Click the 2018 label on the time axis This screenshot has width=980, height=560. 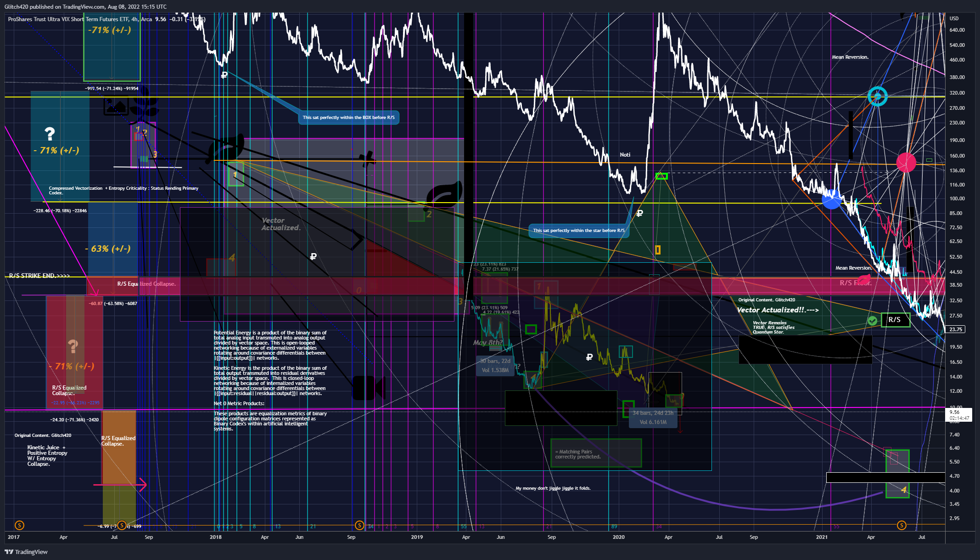(x=215, y=537)
